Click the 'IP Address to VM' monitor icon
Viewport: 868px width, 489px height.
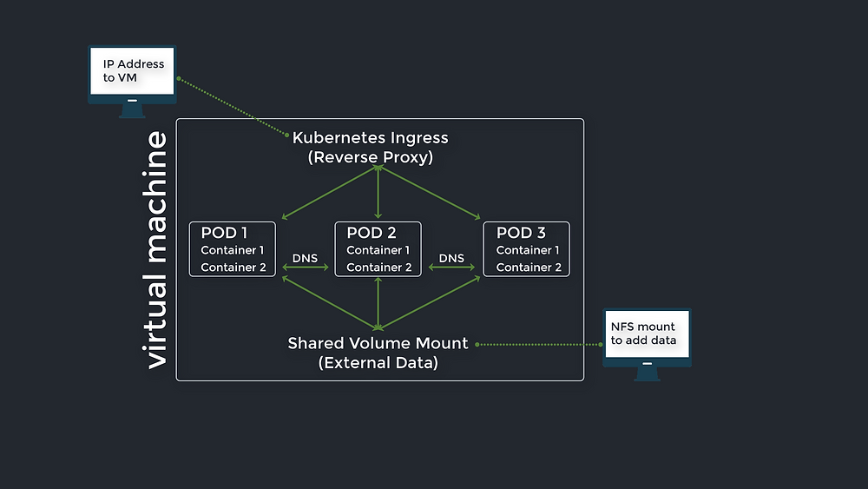coord(132,82)
